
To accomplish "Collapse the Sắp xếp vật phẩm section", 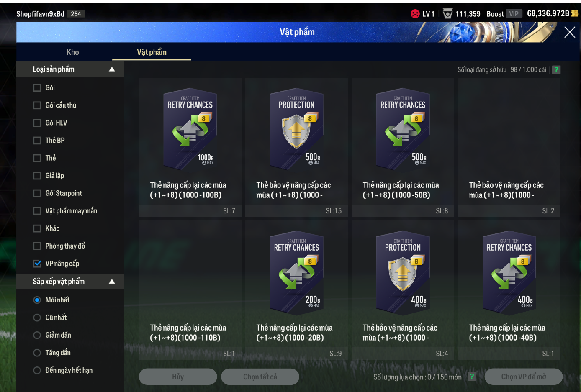I will click(x=112, y=282).
